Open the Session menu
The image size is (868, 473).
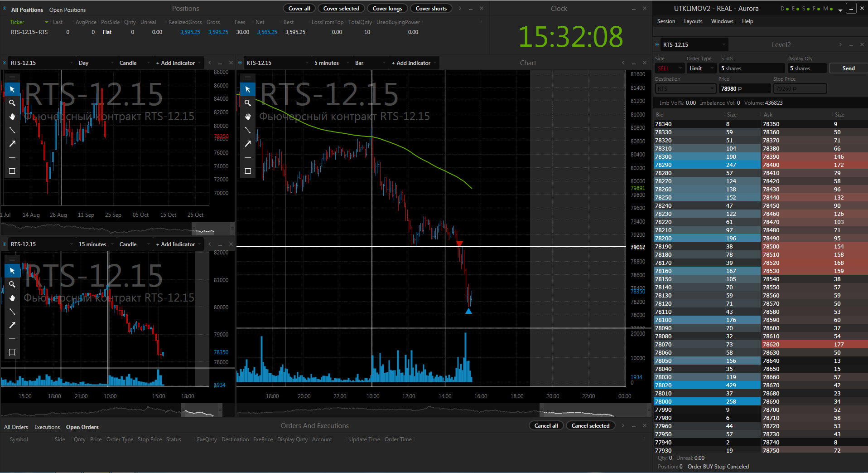(x=666, y=21)
